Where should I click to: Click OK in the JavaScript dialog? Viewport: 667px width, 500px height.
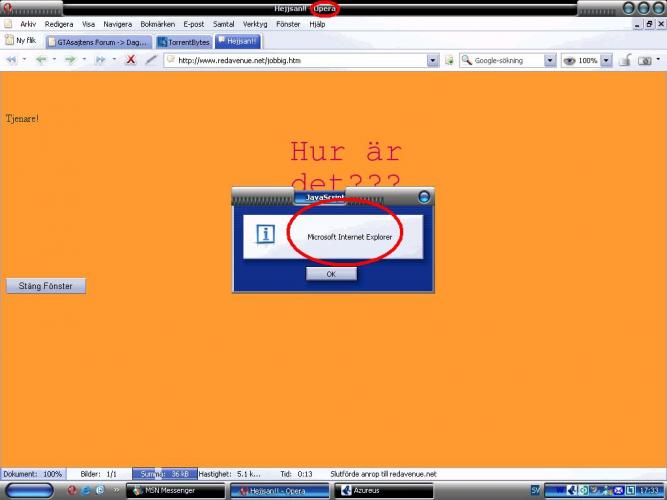click(x=331, y=274)
